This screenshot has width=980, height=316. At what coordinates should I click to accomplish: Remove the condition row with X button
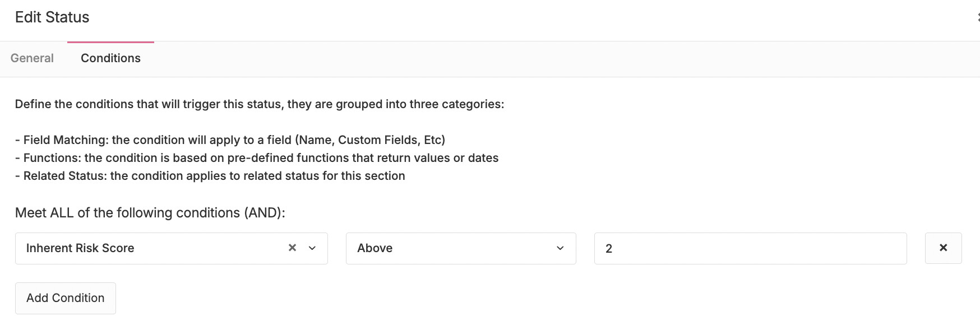point(943,248)
